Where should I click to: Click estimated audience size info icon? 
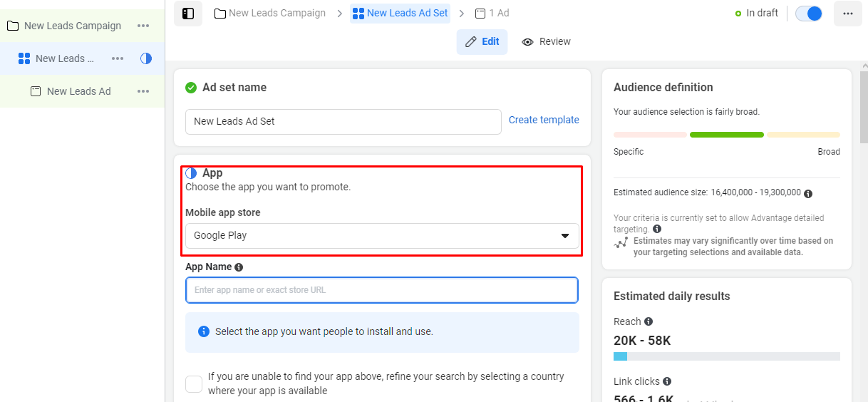(808, 193)
